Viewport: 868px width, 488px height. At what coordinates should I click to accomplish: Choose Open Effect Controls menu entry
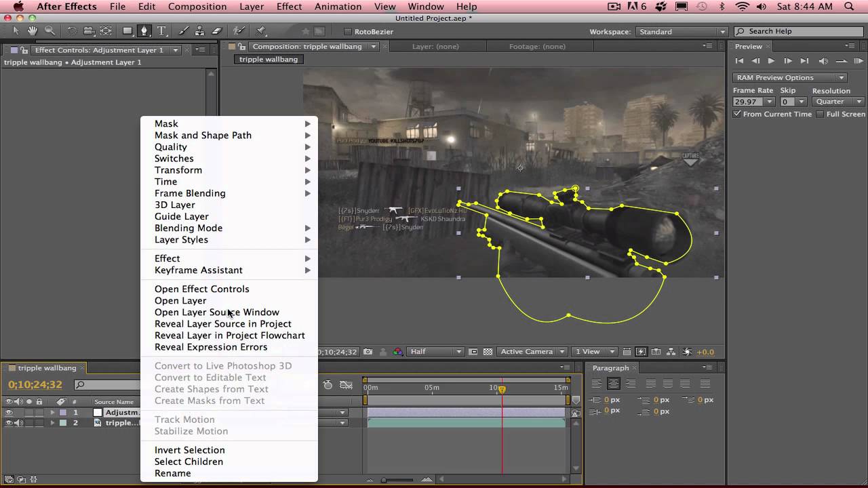point(229,289)
